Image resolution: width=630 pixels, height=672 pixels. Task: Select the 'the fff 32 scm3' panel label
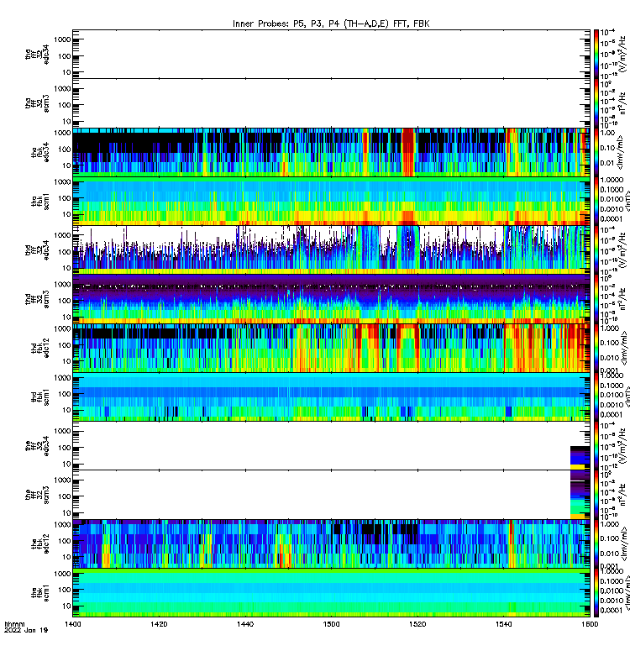(x=37, y=495)
